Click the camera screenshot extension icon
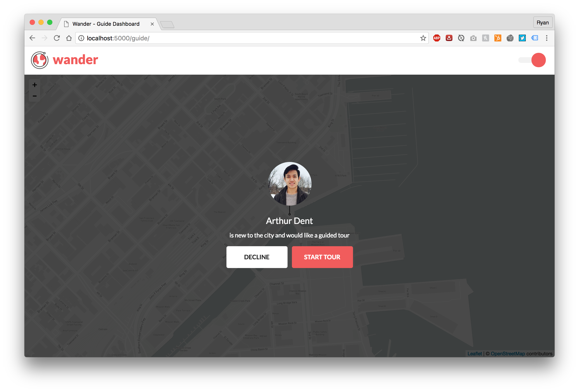579x392 pixels. [473, 38]
